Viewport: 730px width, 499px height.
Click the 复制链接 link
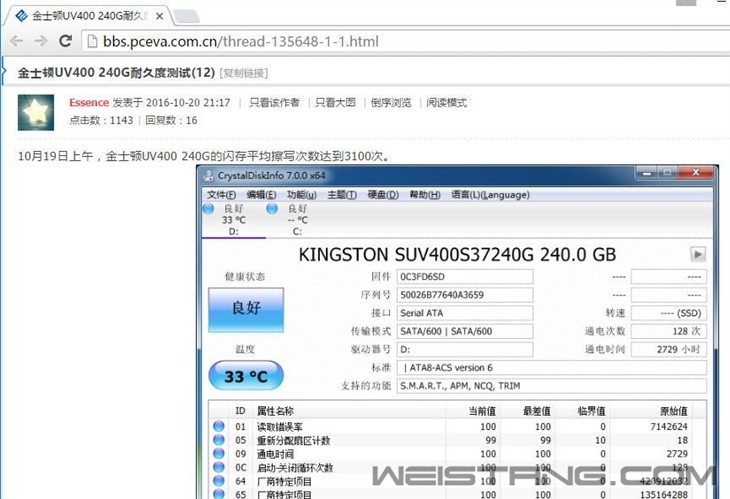243,73
